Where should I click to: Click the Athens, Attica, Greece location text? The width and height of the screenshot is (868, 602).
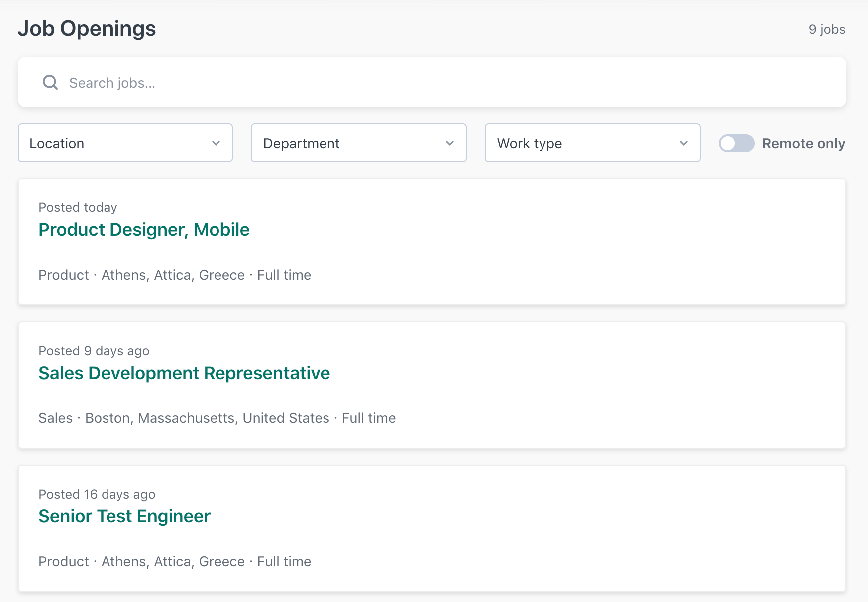tap(173, 275)
